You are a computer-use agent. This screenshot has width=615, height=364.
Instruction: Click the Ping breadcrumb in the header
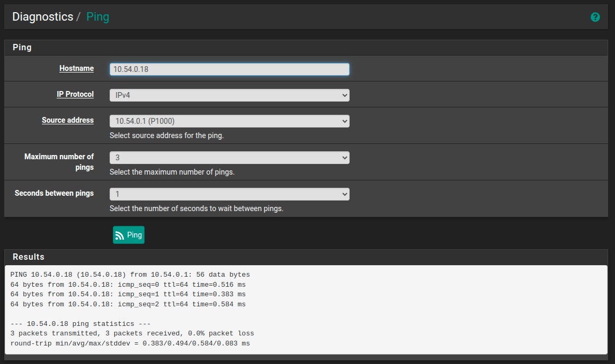tap(97, 17)
